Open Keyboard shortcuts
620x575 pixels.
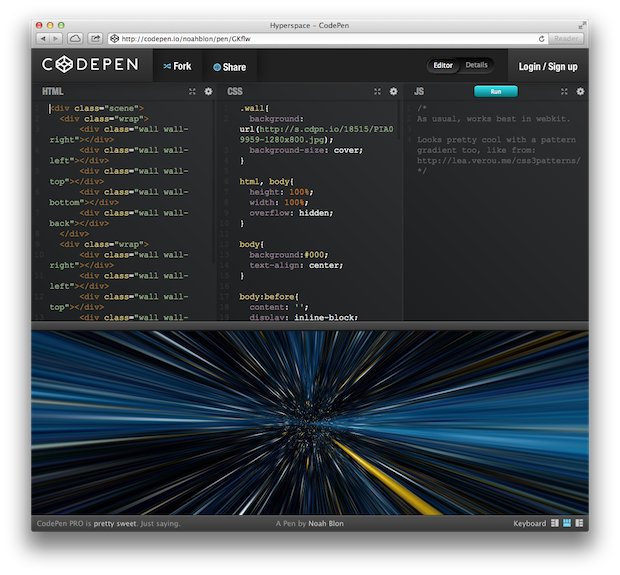point(529,523)
